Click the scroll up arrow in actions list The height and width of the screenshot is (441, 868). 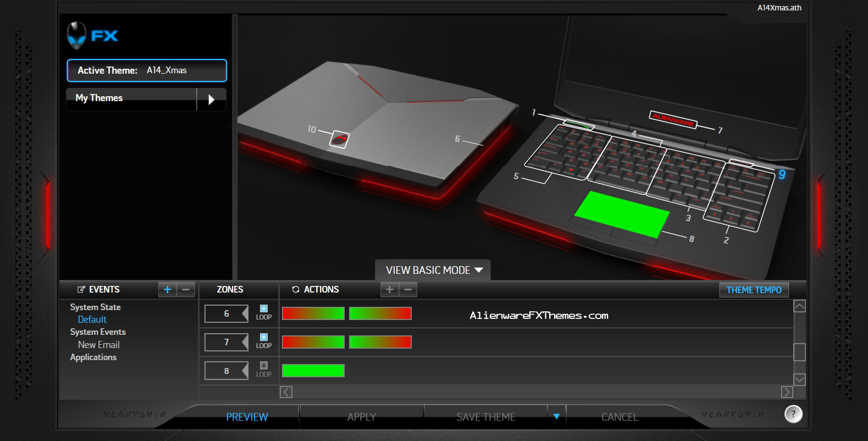pos(800,306)
